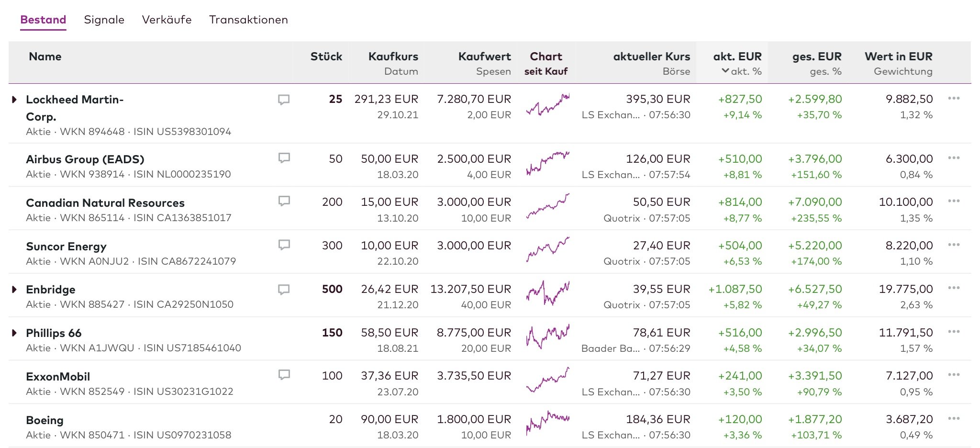Switch to the Signale tab
Screen dimensions: 980x448
point(104,20)
